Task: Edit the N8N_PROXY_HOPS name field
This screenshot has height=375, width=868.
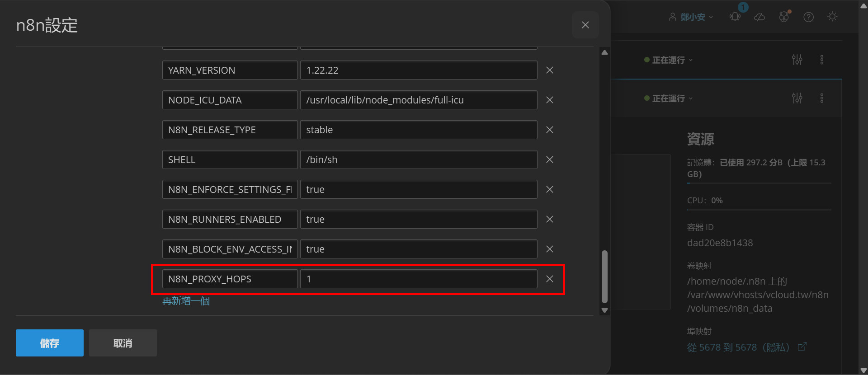Action: pos(230,279)
